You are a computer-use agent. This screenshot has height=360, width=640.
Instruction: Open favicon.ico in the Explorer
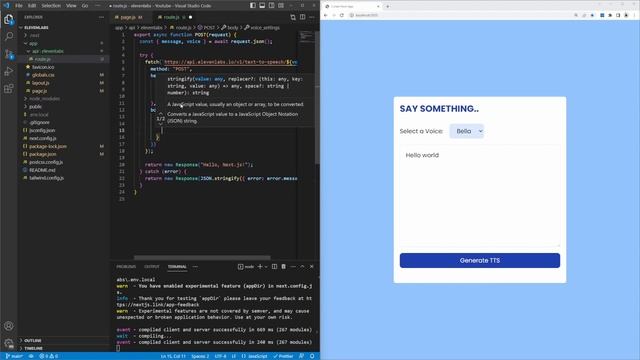[x=43, y=67]
